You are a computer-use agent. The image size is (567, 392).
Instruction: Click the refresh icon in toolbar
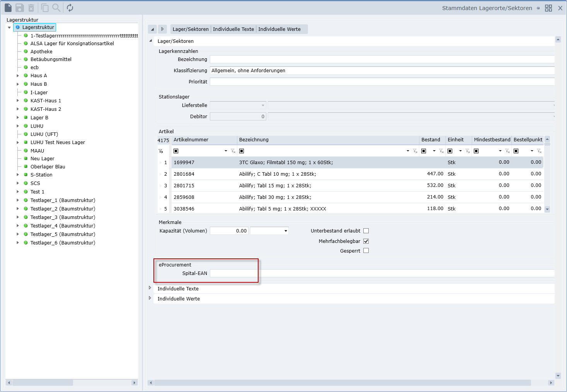(70, 8)
